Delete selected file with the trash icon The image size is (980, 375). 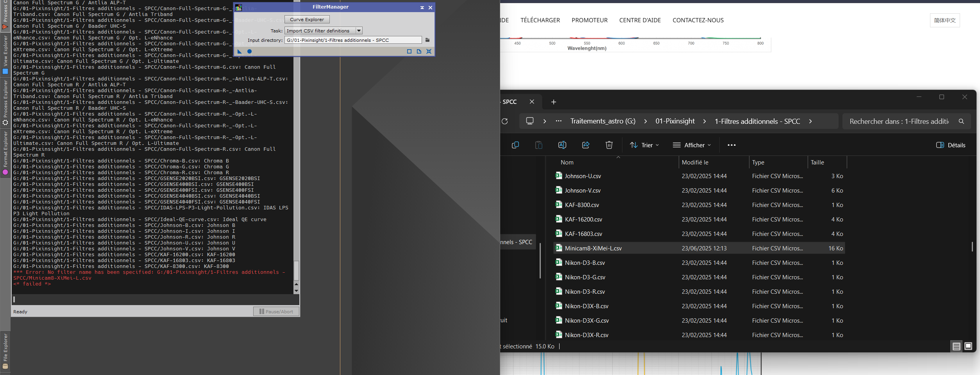pyautogui.click(x=609, y=145)
